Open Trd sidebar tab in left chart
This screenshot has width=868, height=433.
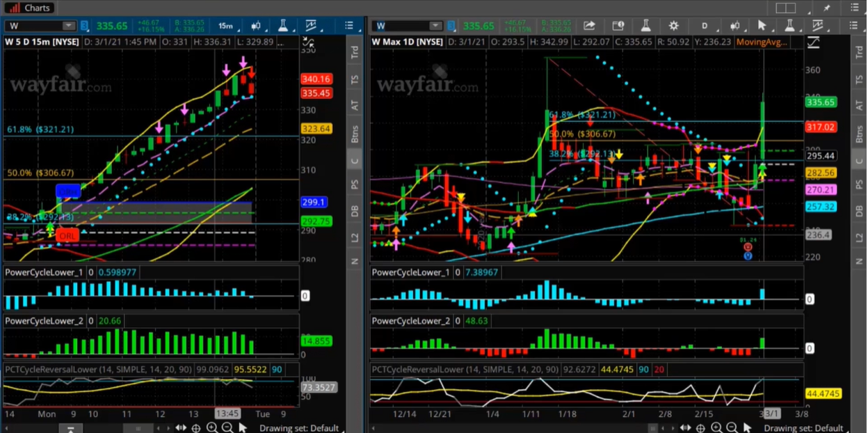tap(355, 52)
